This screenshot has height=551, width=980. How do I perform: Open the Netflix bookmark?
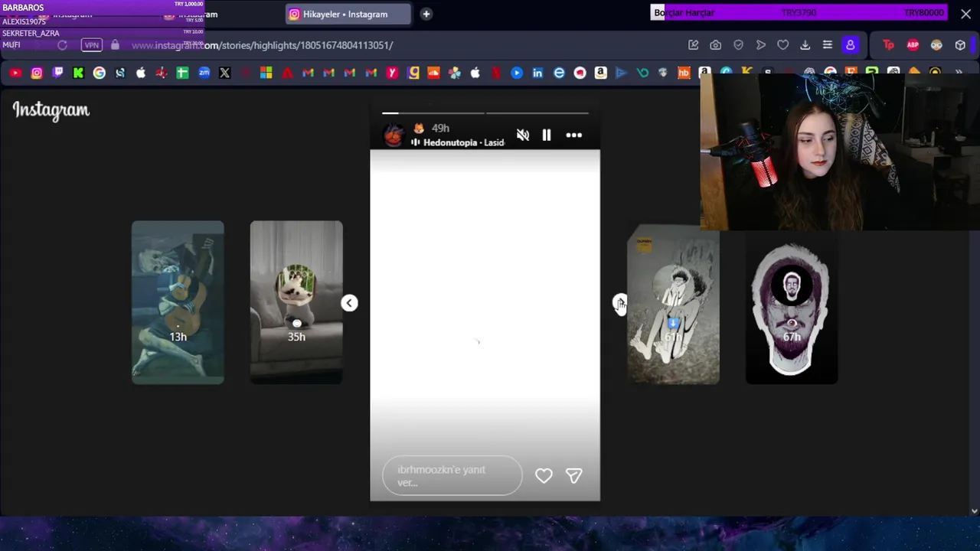point(496,73)
